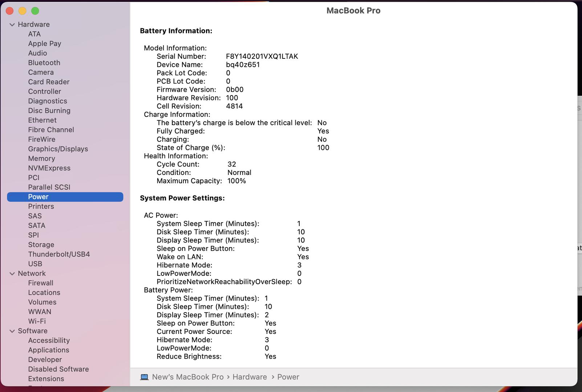Select Firewall under Network
The width and height of the screenshot is (582, 392).
(x=41, y=283)
